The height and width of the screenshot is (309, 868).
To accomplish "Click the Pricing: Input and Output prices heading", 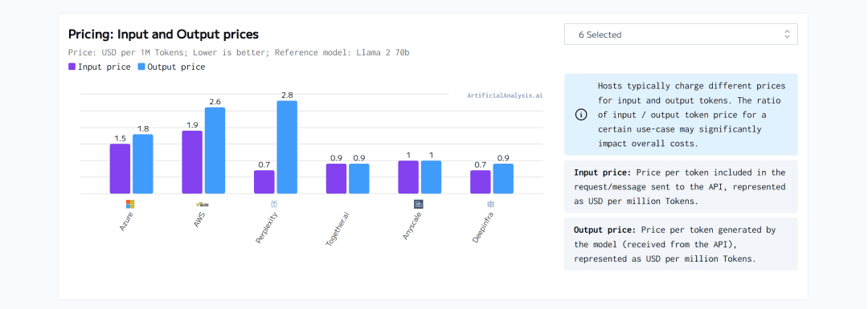I will [x=163, y=35].
